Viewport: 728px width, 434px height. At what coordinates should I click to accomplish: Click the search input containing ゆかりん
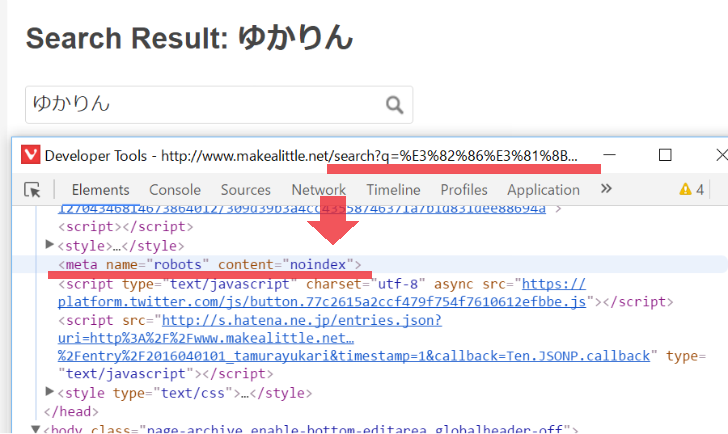219,105
